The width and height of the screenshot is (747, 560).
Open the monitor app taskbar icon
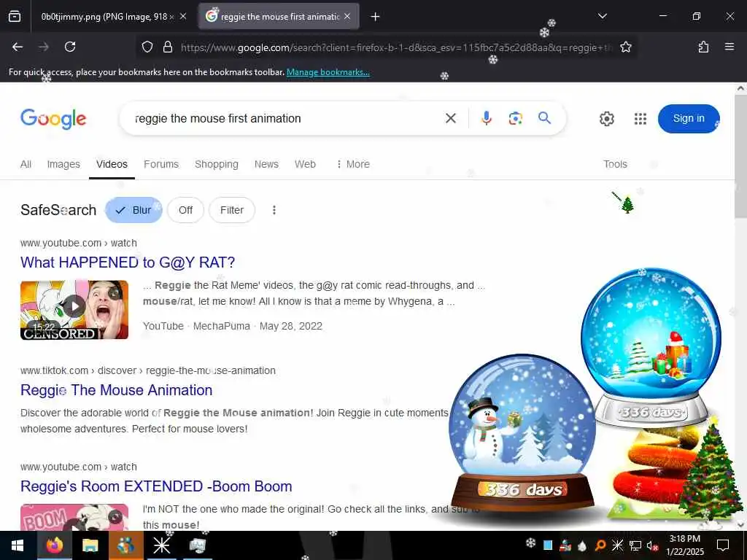point(197,545)
